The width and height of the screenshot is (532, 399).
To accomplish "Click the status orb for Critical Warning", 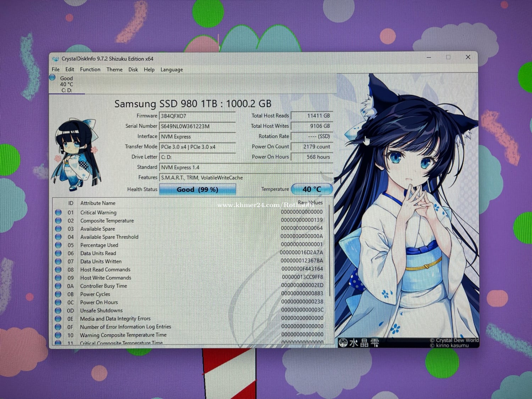I will click(x=58, y=212).
